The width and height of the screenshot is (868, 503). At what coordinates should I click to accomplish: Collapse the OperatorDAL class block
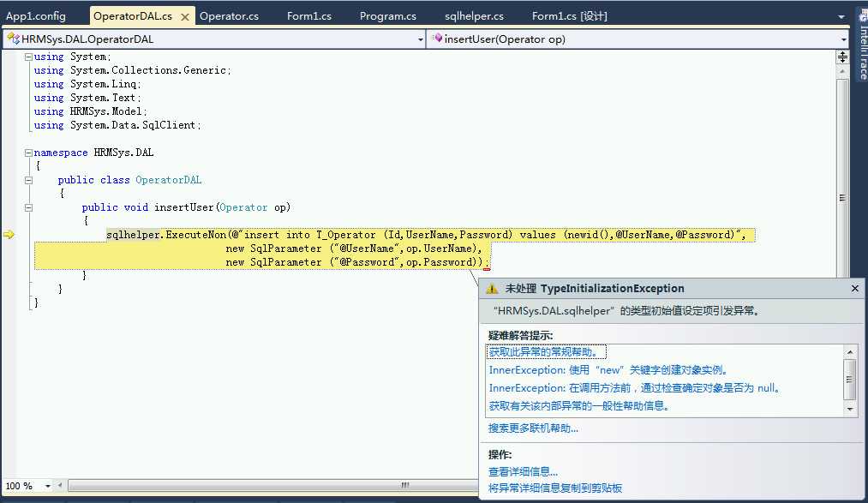[x=28, y=181]
